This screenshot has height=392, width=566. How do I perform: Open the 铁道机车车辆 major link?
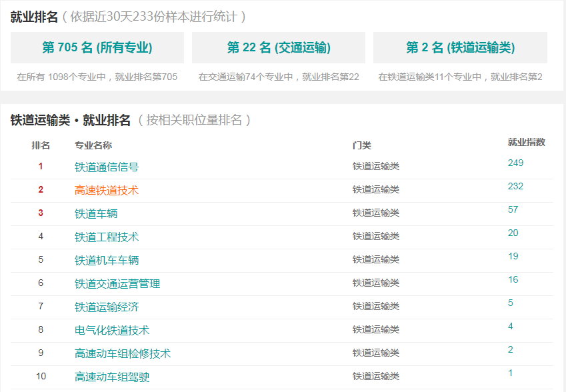107,260
